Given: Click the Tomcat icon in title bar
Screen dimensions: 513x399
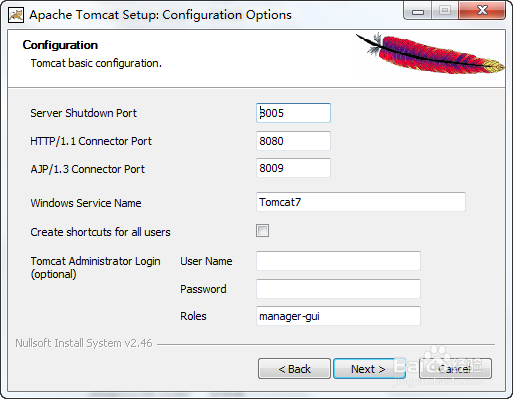Looking at the screenshot, I should click(16, 15).
